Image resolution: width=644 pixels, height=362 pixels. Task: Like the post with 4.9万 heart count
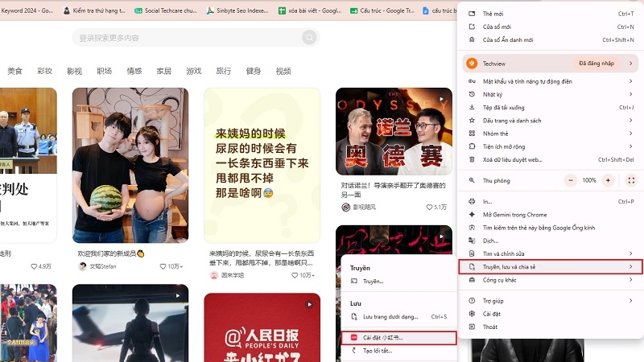34,266
